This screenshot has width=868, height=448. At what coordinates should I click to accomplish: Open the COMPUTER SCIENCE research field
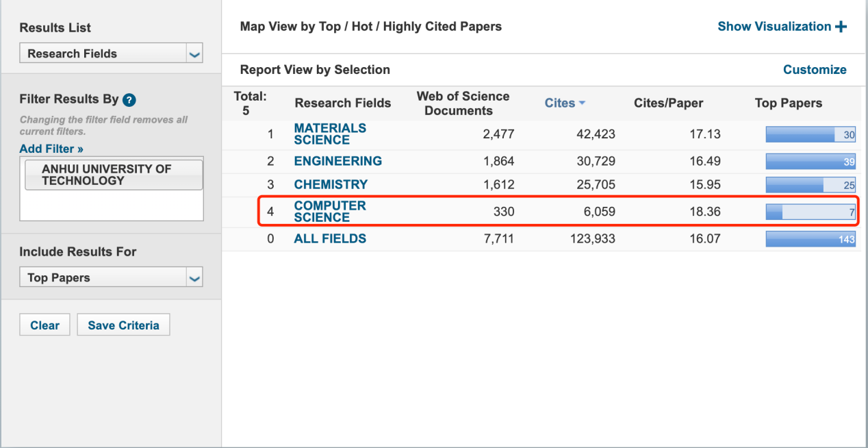tap(329, 211)
